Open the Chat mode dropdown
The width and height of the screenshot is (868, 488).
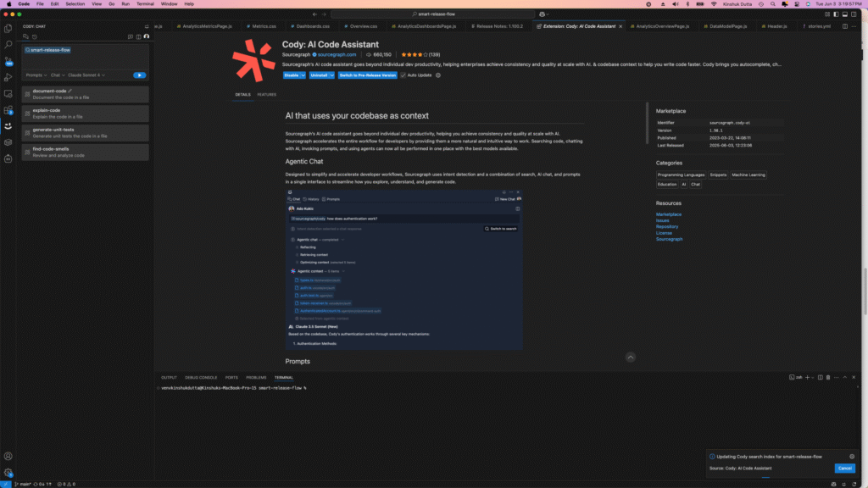point(58,75)
